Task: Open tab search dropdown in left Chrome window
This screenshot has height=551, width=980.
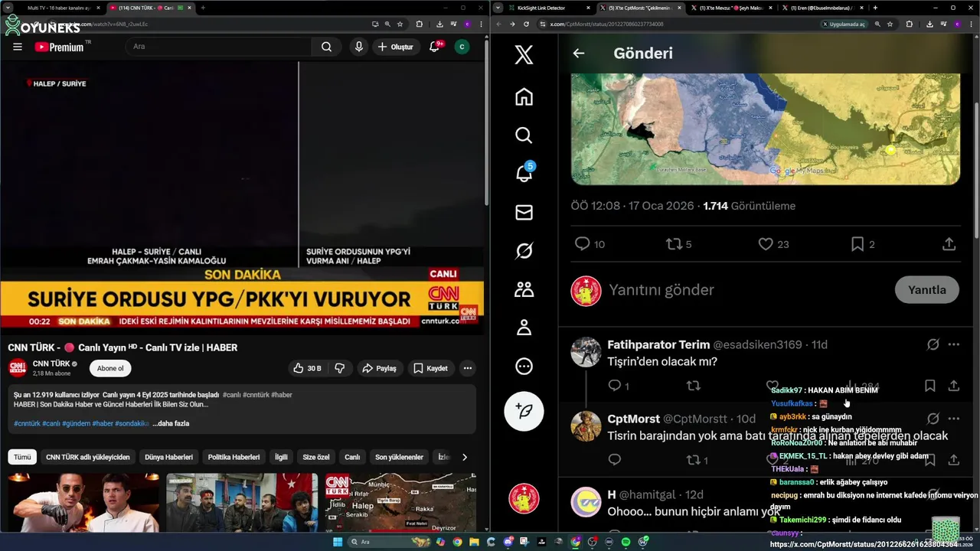Action: [8, 8]
